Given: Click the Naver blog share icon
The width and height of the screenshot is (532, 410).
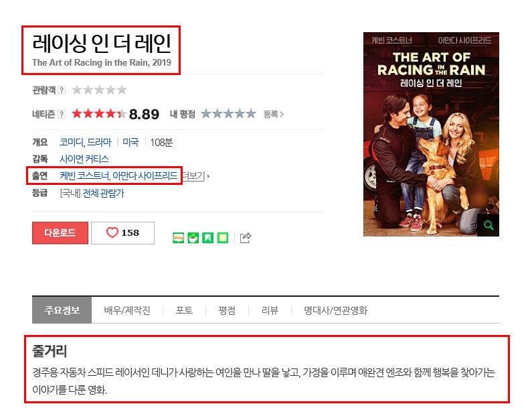Looking at the screenshot, I should click(178, 238).
